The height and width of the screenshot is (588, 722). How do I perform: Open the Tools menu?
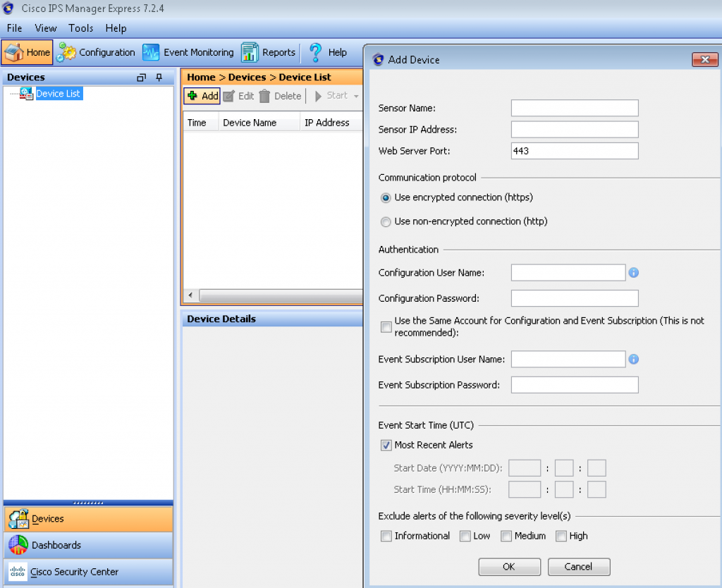(x=81, y=28)
